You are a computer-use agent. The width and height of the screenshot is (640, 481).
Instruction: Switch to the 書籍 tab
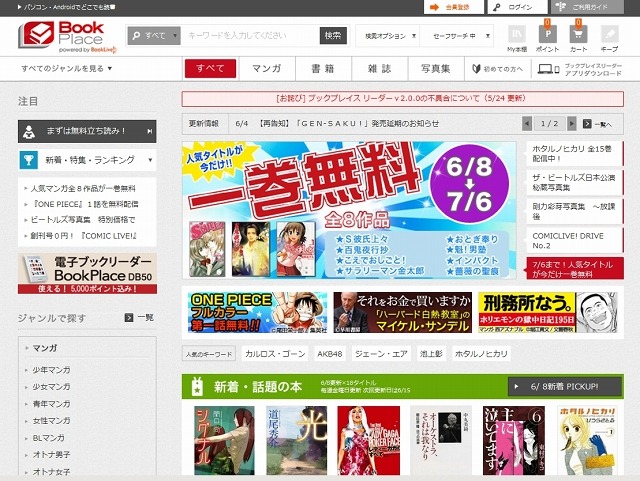tap(323, 68)
